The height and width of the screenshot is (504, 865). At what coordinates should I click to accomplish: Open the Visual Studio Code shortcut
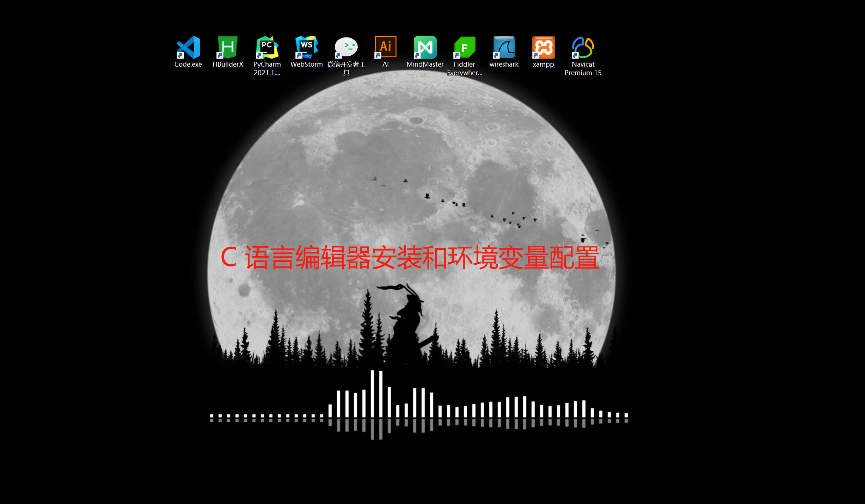tap(188, 48)
